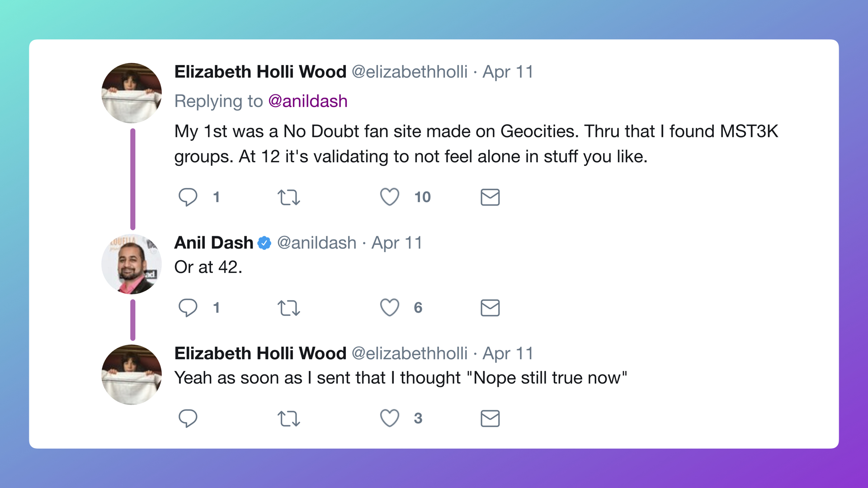The width and height of the screenshot is (868, 488).
Task: Retweet the Geocities fan site tweet
Action: coord(288,197)
